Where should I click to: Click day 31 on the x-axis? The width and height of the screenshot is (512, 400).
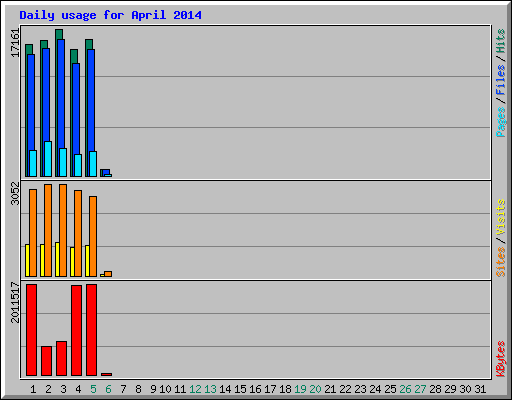(480, 389)
